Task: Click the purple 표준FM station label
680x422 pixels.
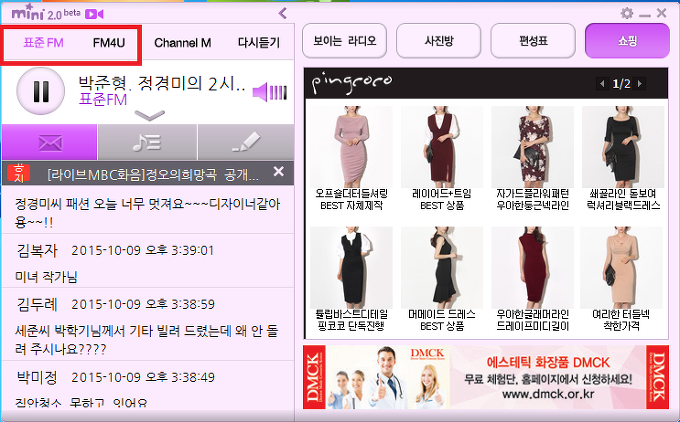Action: pyautogui.click(x=103, y=100)
